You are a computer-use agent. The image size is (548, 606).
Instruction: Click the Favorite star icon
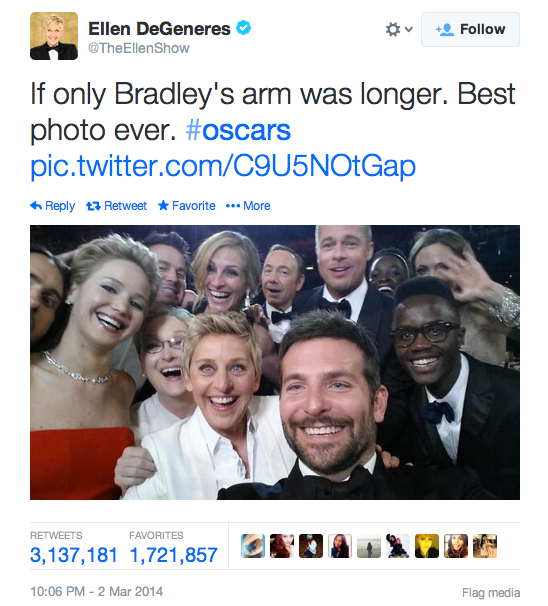[x=163, y=206]
